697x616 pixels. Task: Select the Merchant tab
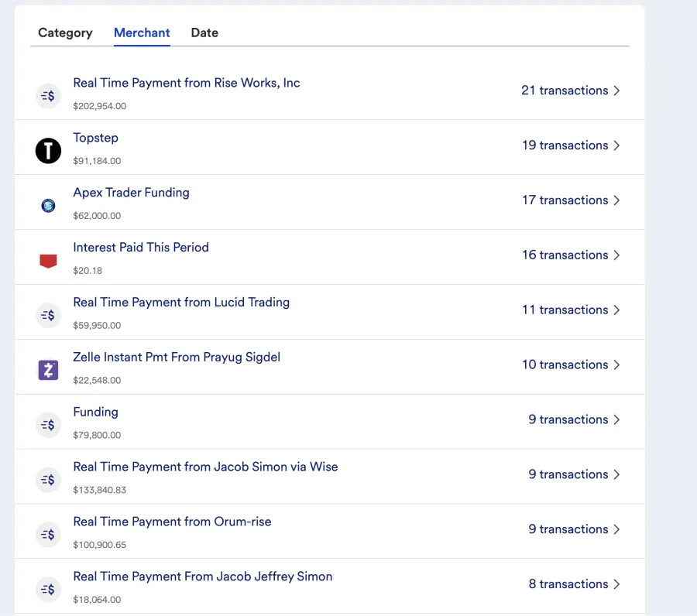click(x=142, y=33)
